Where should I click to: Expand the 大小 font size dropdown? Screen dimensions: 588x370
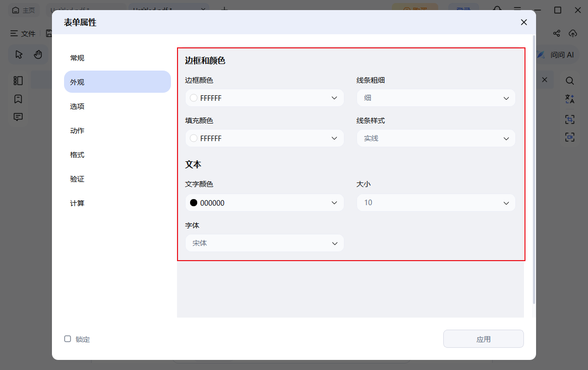point(436,203)
